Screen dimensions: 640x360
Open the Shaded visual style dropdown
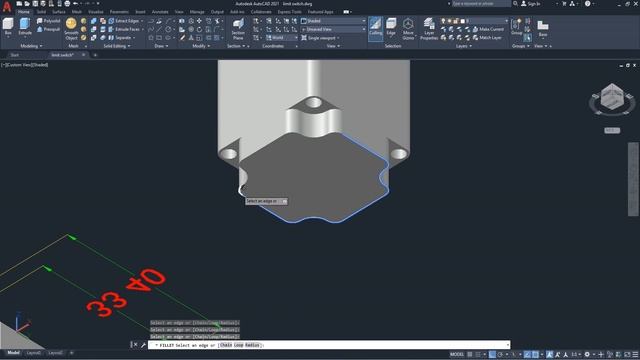pos(333,21)
